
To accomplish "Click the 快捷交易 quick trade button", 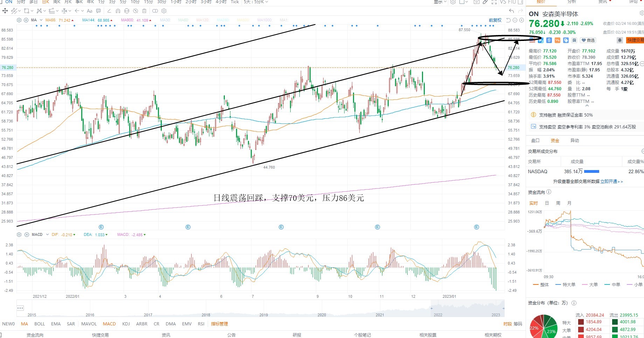I will click(x=635, y=40).
